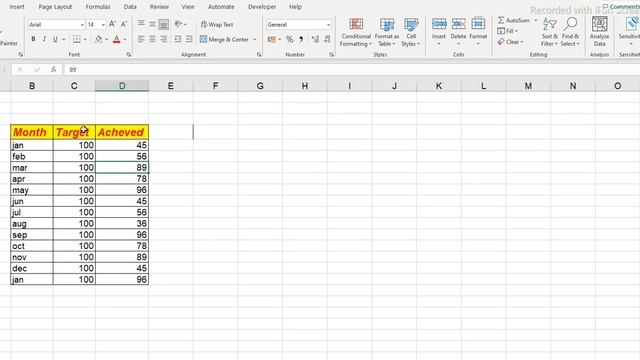Open Format as Table gallery

(387, 32)
